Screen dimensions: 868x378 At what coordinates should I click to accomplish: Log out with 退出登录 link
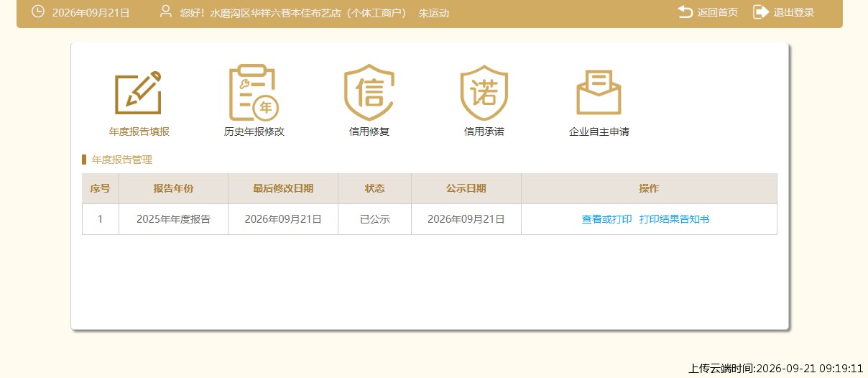tap(794, 12)
